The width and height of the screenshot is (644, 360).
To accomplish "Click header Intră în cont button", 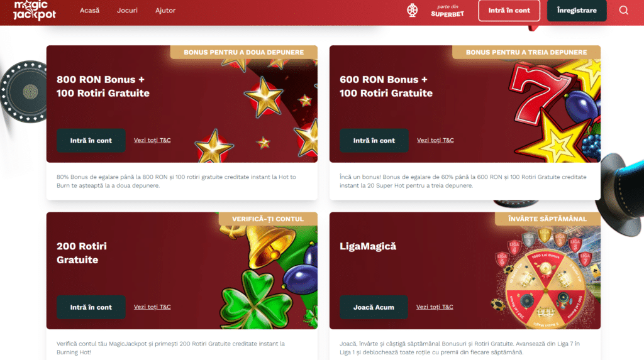I will coord(509,10).
